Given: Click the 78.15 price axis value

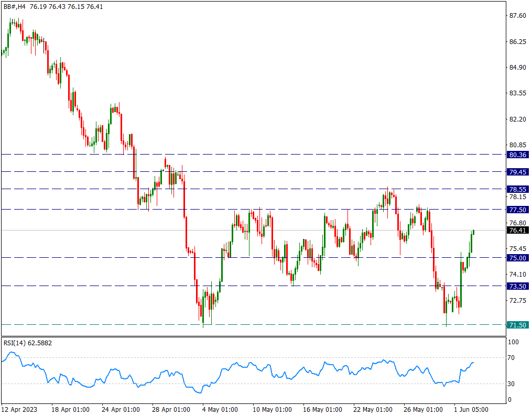Looking at the screenshot, I should pos(518,197).
